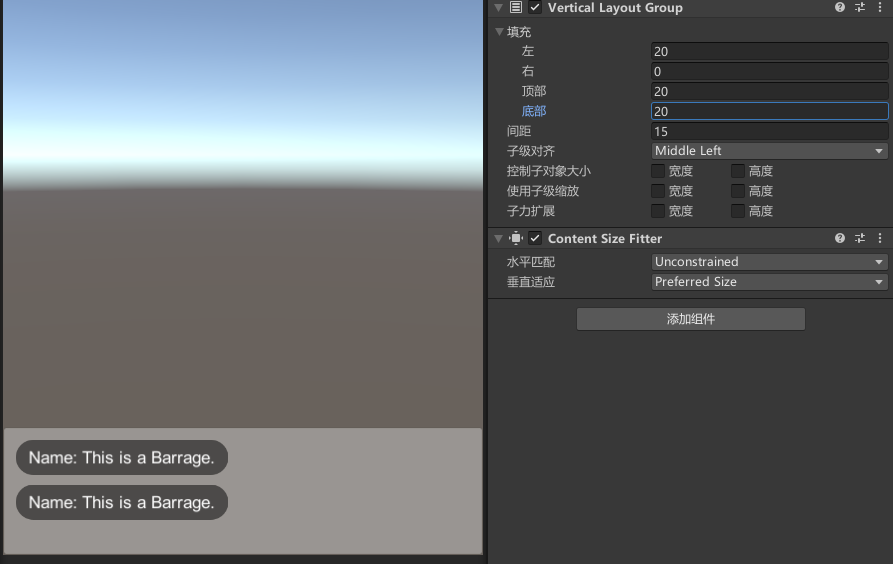This screenshot has width=893, height=564.
Task: Open presets for Vertical Layout Group
Action: pos(860,7)
